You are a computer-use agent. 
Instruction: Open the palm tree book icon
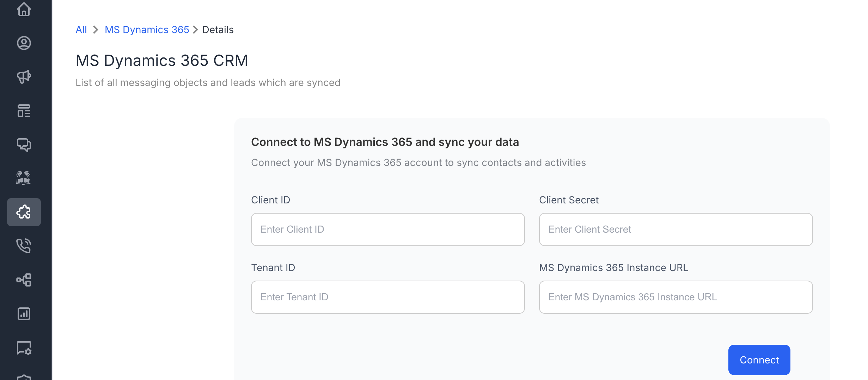[24, 178]
